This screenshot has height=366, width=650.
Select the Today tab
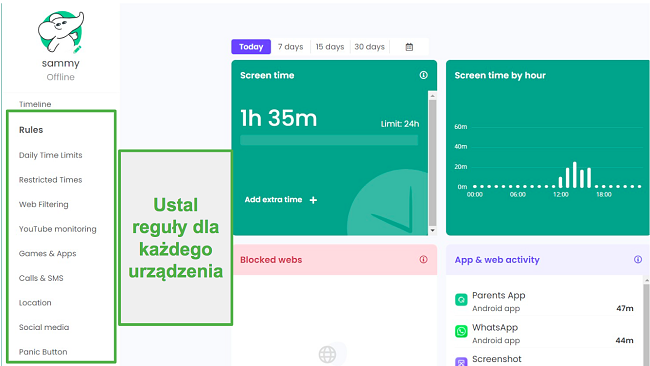point(251,47)
